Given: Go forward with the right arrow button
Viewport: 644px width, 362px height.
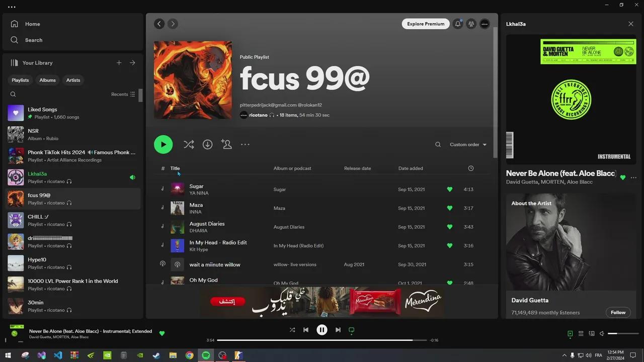Looking at the screenshot, I should [173, 24].
